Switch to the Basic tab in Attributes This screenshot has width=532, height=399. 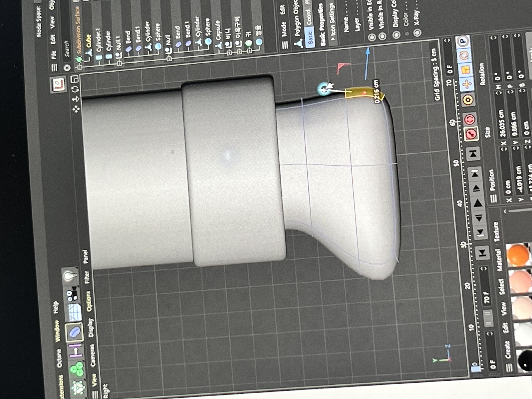(310, 37)
